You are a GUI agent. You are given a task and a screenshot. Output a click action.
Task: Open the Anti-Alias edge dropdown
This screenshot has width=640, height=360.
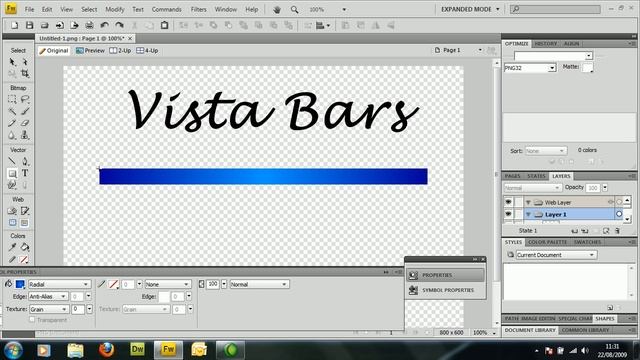pyautogui.click(x=48, y=296)
